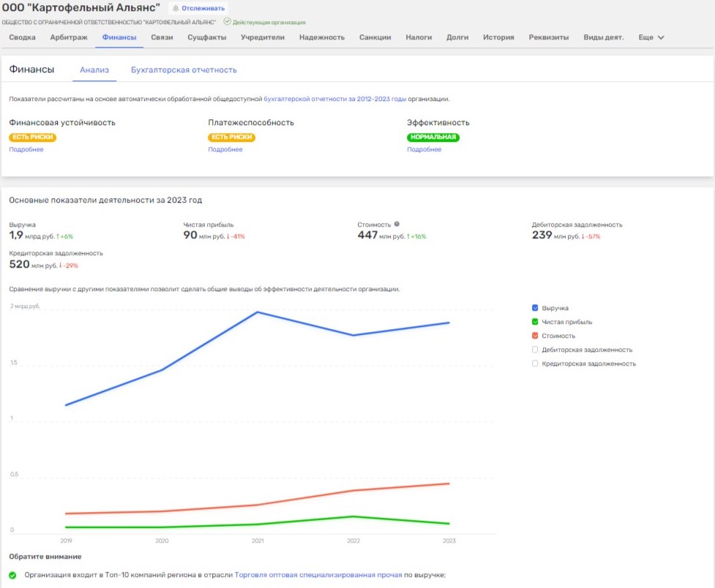Click the ЕСТЬ РИСКИ badge under Платежеспособность

[232, 137]
